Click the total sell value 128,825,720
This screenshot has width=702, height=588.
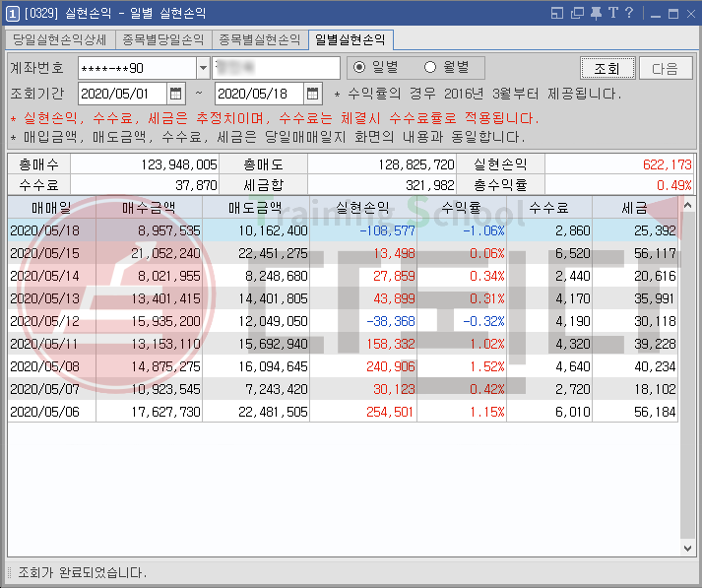[416, 164]
